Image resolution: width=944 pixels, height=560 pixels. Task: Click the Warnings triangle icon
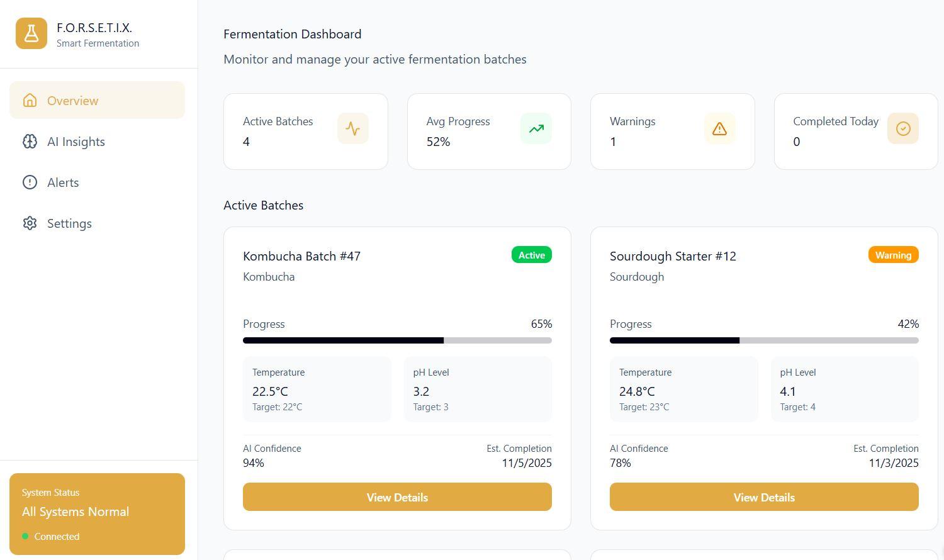[719, 128]
